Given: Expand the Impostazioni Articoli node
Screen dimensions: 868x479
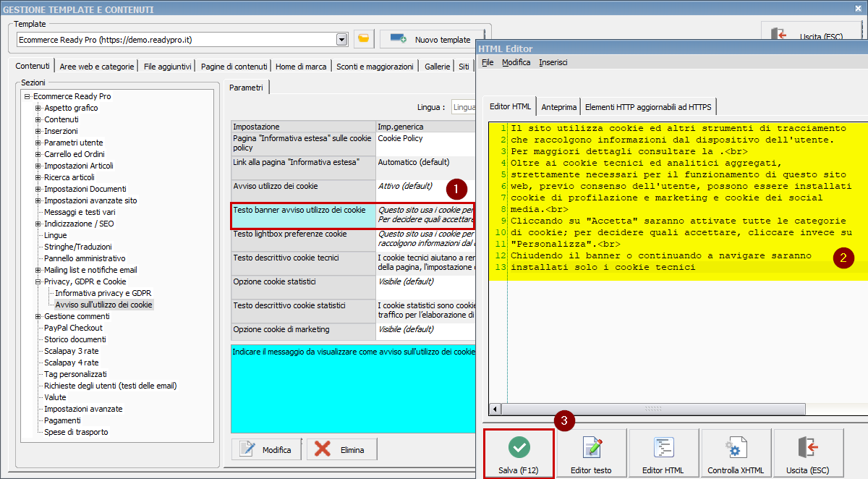Looking at the screenshot, I should [x=38, y=166].
